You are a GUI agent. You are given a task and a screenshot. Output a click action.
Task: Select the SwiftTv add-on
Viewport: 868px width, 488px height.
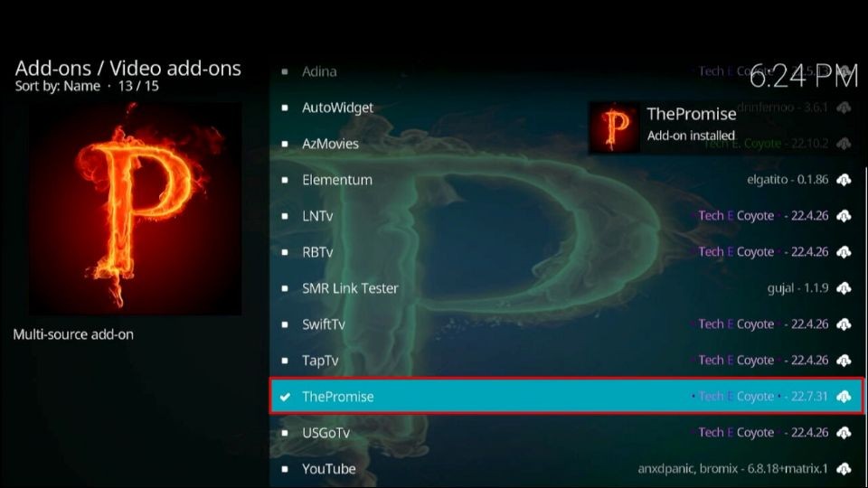(566, 324)
